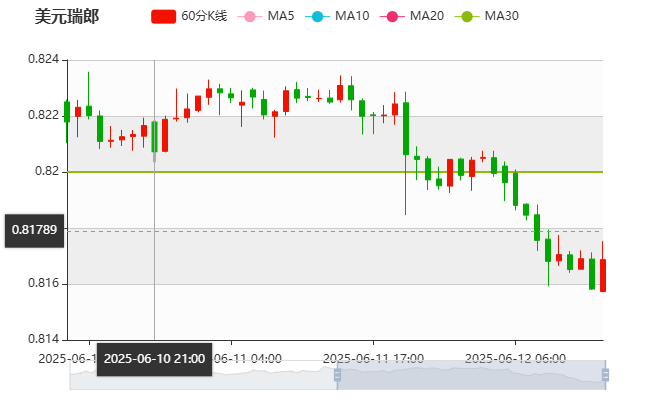Toggle MA20 series via its text label

(427, 17)
